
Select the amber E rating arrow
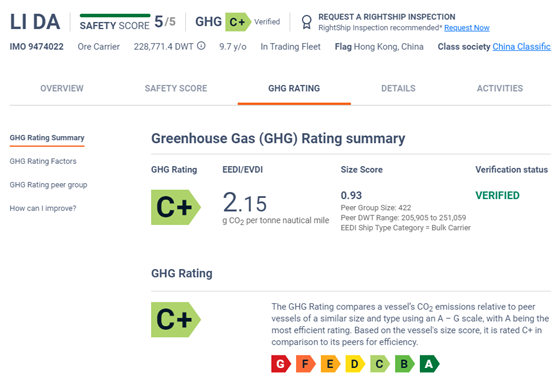pos(330,364)
